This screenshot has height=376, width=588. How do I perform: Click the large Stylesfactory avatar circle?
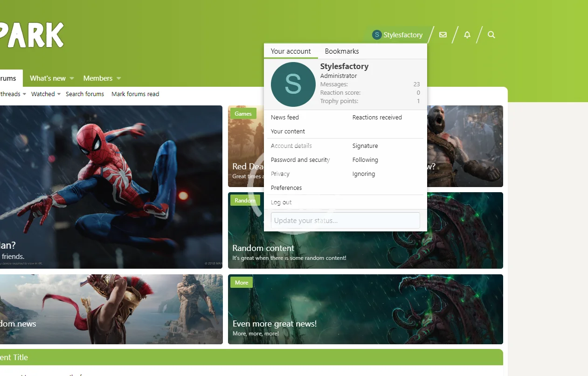[x=293, y=84]
